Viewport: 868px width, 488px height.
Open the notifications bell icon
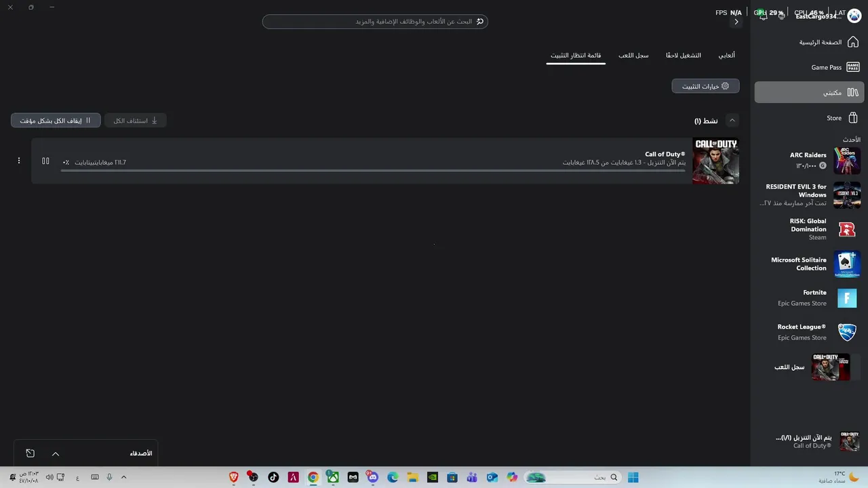pyautogui.click(x=764, y=16)
